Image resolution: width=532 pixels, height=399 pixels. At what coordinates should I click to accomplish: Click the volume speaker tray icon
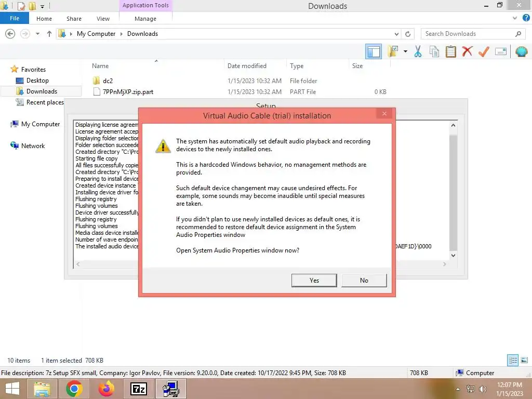coord(483,389)
